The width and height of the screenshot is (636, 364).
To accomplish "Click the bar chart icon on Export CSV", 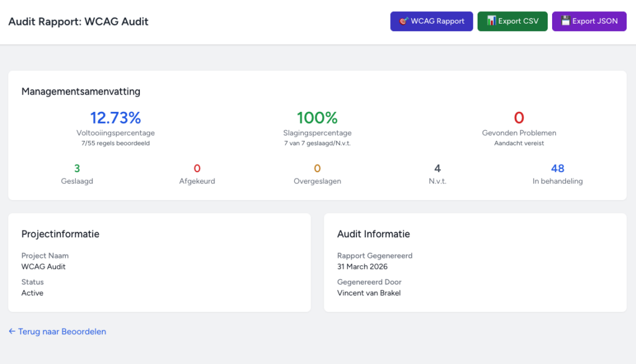I will click(x=491, y=21).
